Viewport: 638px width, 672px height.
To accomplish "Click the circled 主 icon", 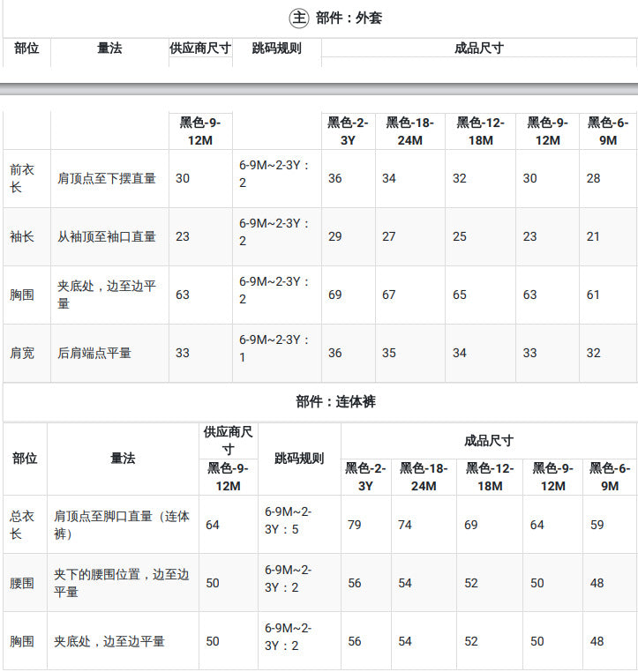I will tap(299, 18).
